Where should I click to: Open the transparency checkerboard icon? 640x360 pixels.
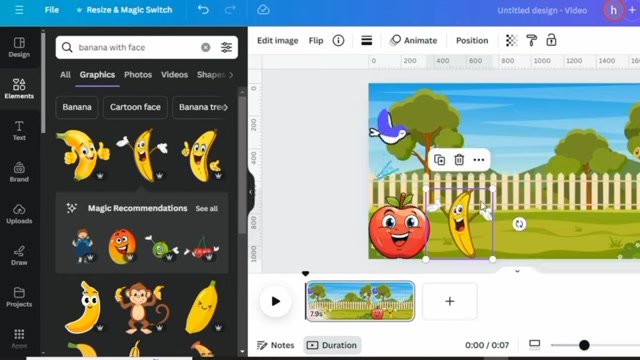(511, 40)
